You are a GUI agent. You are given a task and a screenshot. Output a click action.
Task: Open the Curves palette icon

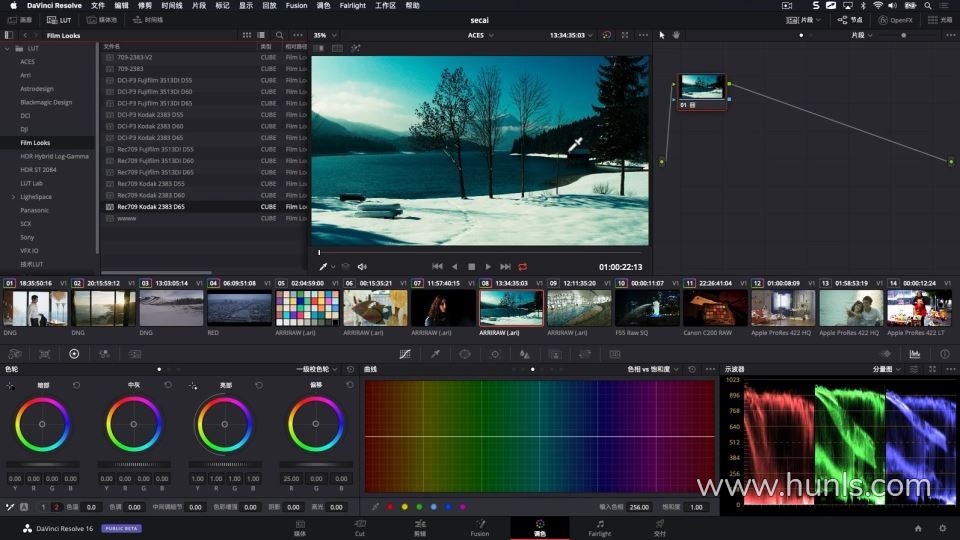405,354
